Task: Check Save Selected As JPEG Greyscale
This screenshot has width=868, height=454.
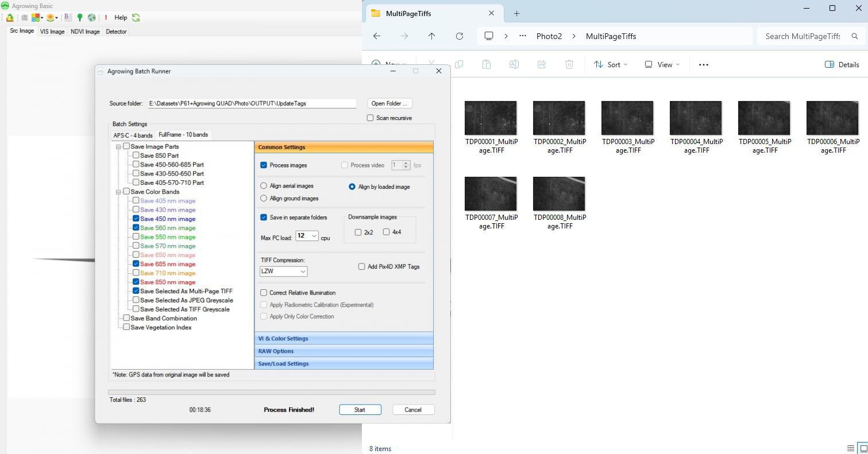Action: (136, 300)
